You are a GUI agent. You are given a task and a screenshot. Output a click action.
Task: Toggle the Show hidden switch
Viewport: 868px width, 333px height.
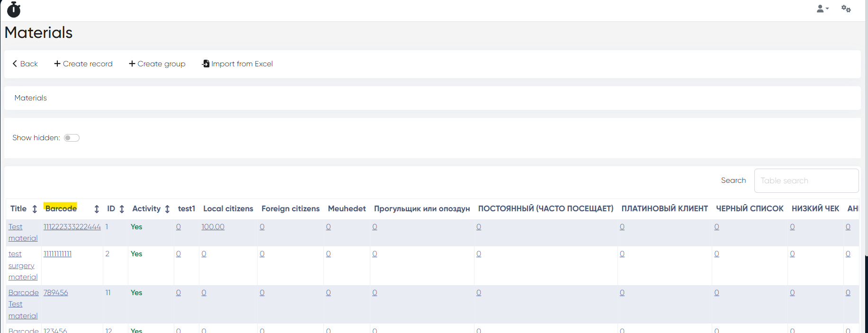[x=72, y=138]
